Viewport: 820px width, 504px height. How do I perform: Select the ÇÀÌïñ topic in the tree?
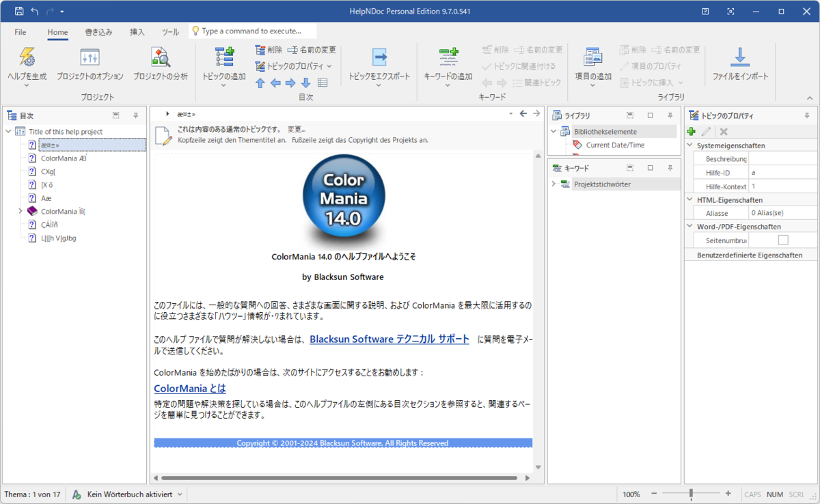(x=49, y=225)
